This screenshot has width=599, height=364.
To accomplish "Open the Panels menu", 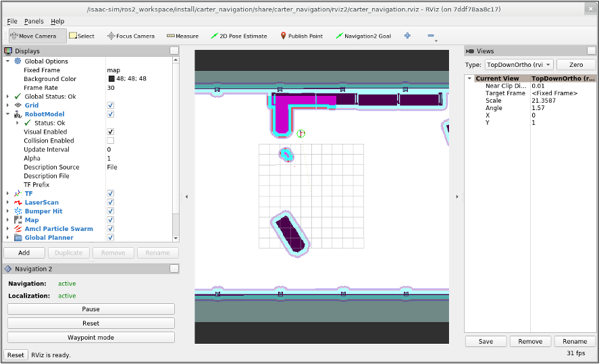I will pos(34,21).
